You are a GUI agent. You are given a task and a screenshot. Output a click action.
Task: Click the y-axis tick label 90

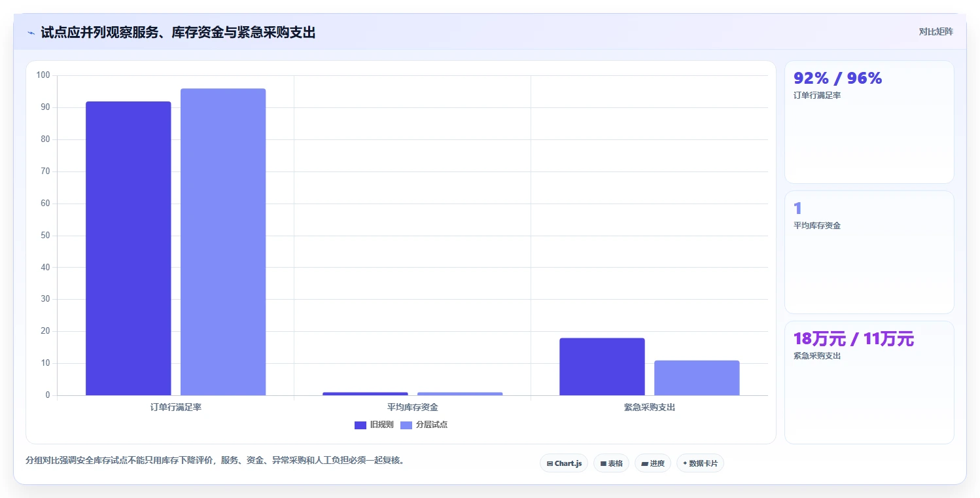click(45, 107)
